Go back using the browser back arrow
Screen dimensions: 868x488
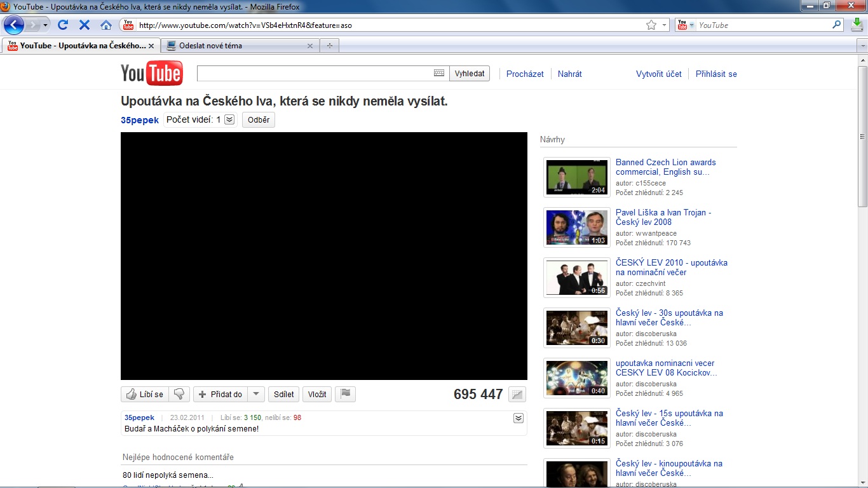[14, 25]
